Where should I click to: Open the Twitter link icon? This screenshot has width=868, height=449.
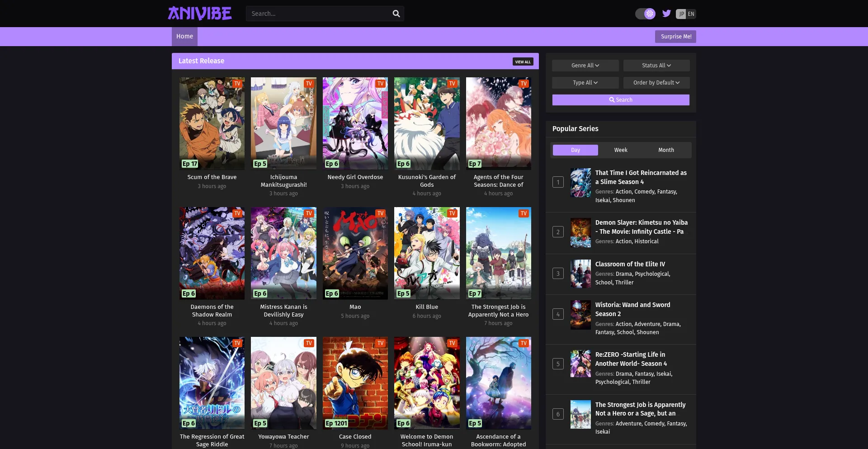click(x=666, y=14)
